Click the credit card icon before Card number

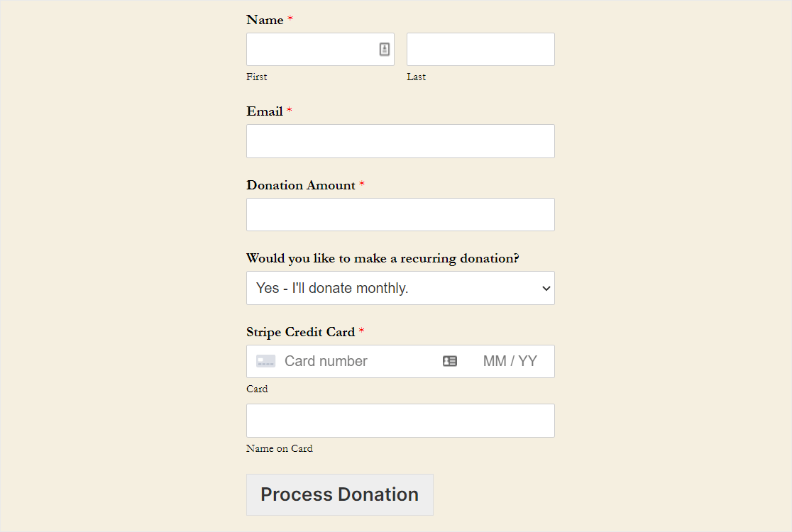266,361
